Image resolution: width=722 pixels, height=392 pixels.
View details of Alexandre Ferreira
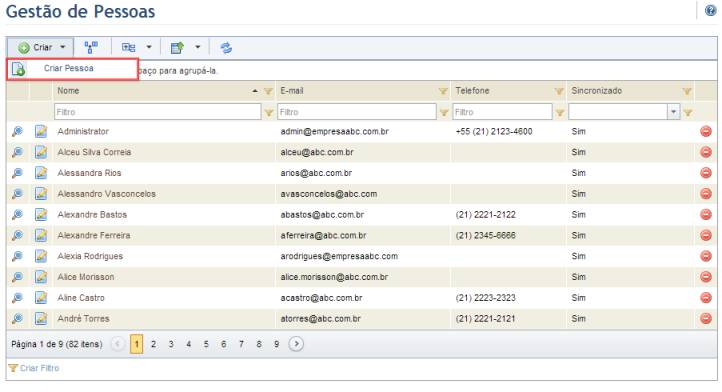(17, 235)
